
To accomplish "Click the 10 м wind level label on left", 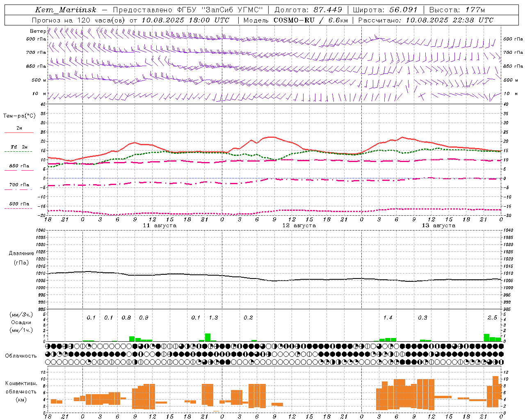I will 39,94.
